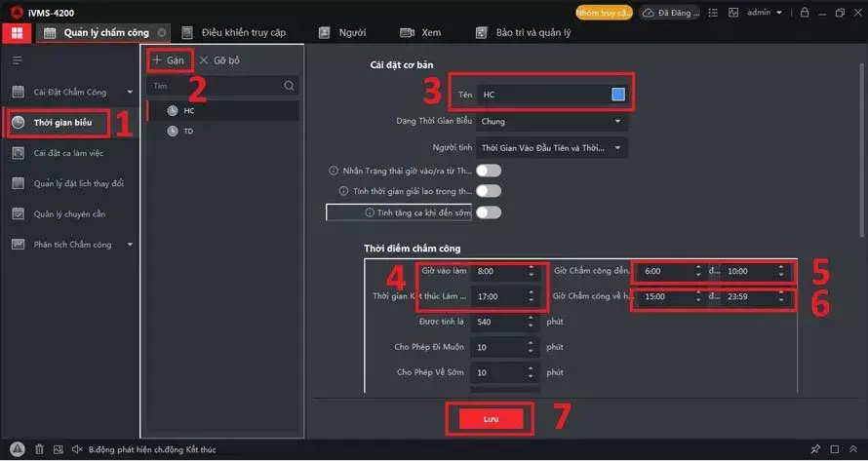868x461 pixels.
Task: Open the blue color swatch for timetable
Action: (618, 95)
